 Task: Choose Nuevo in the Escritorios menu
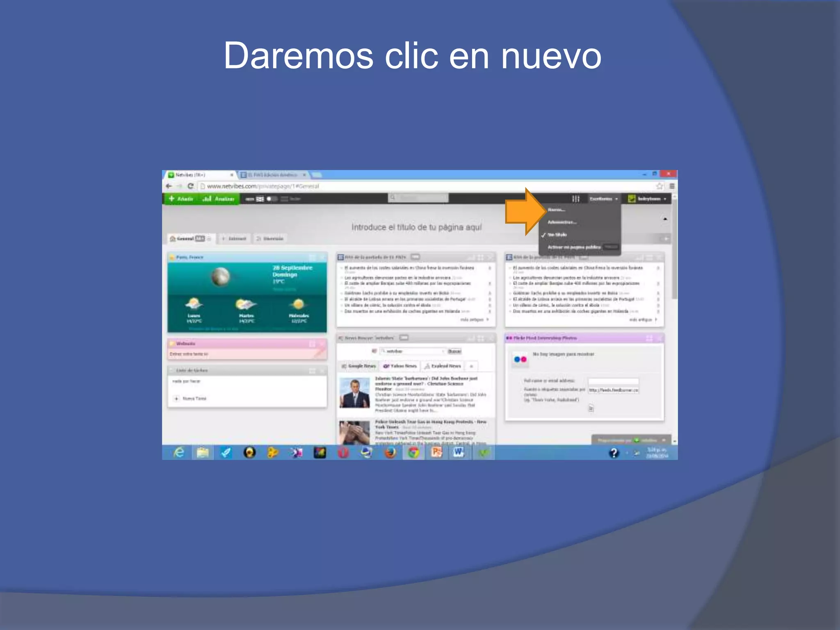click(x=557, y=210)
